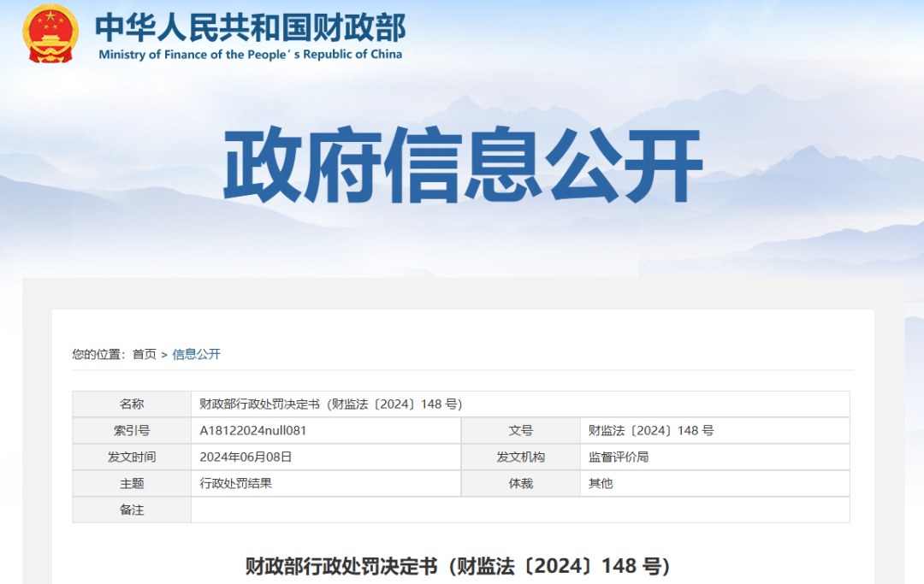The image size is (924, 584).
Task: Click the subject value 行政处罚结果
Action: (235, 484)
